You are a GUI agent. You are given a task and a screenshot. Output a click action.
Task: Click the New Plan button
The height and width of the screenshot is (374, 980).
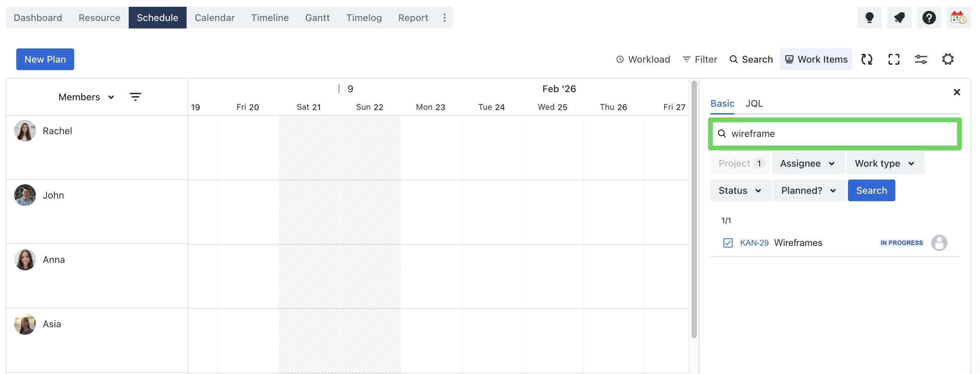click(45, 59)
